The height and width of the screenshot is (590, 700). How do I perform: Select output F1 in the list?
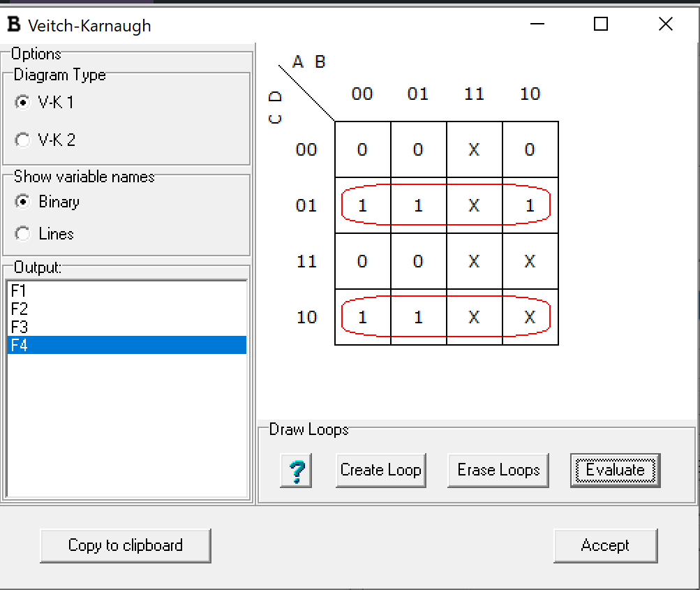[127, 290]
